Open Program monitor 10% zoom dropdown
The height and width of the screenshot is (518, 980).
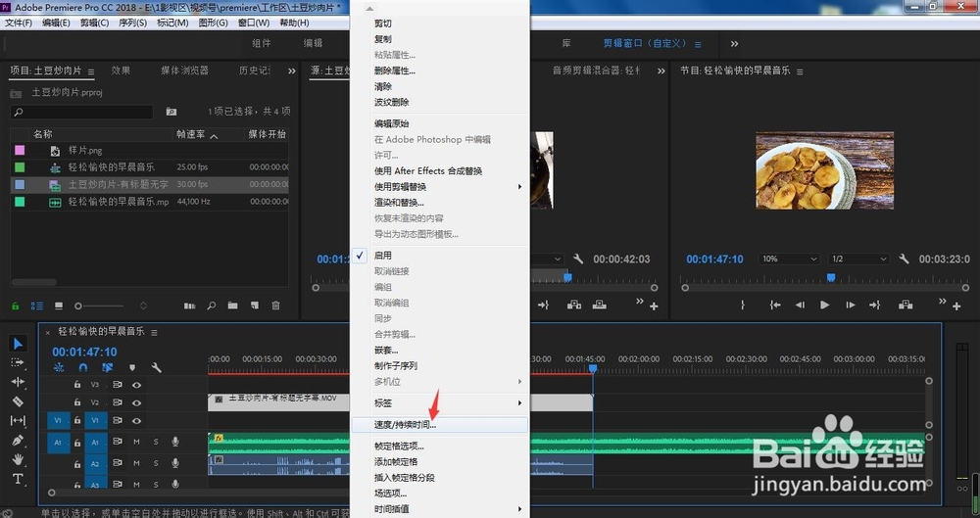pyautogui.click(x=789, y=259)
